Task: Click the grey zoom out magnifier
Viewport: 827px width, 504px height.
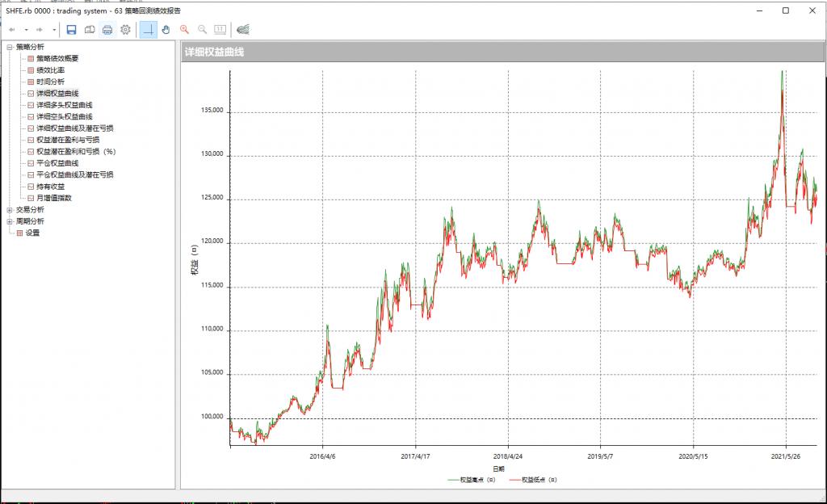Action: (x=202, y=30)
